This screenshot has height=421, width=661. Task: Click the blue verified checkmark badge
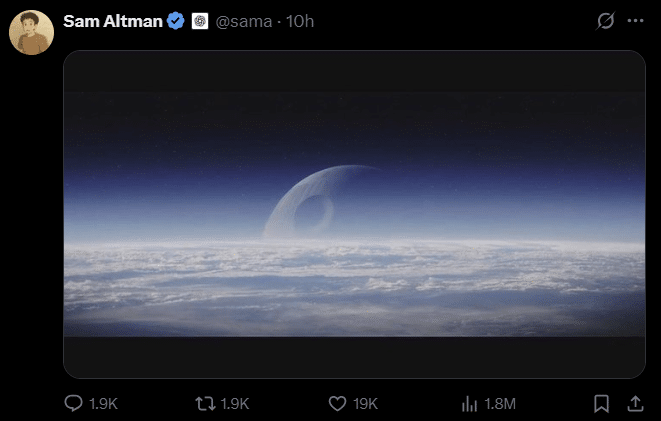coord(175,21)
